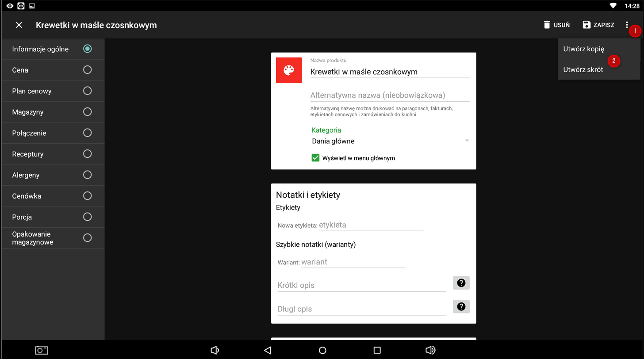Select the Cena radio button
The width and height of the screenshot is (644, 359).
pyautogui.click(x=88, y=70)
